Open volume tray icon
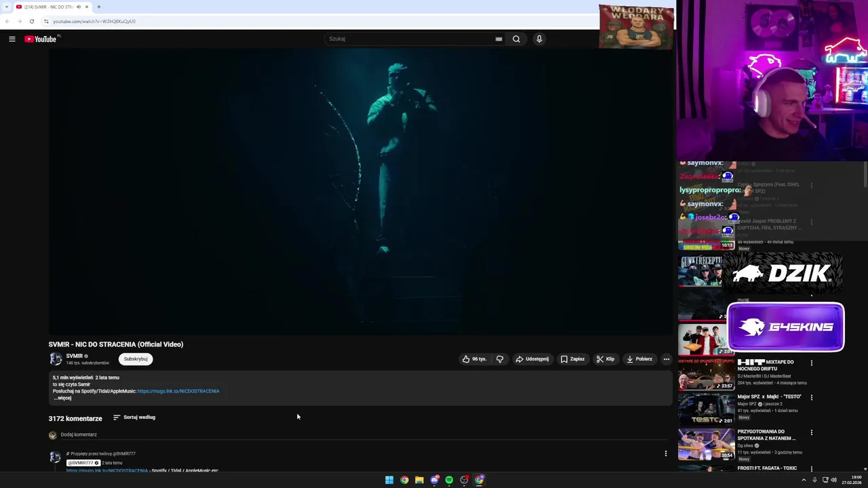The height and width of the screenshot is (488, 868). coord(833,480)
